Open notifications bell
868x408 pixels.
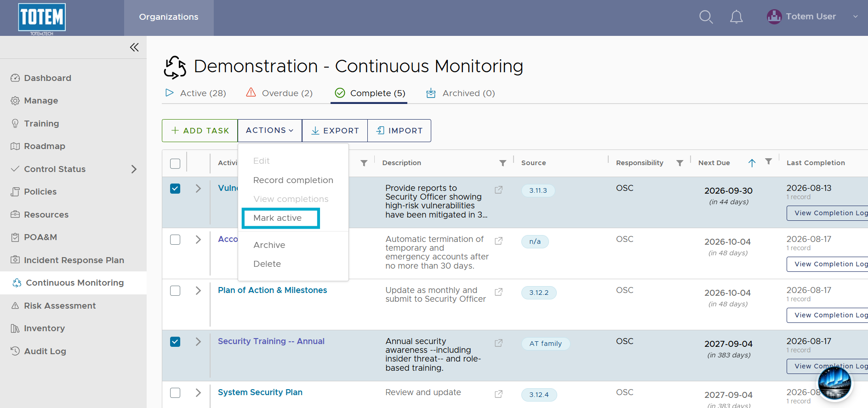737,17
